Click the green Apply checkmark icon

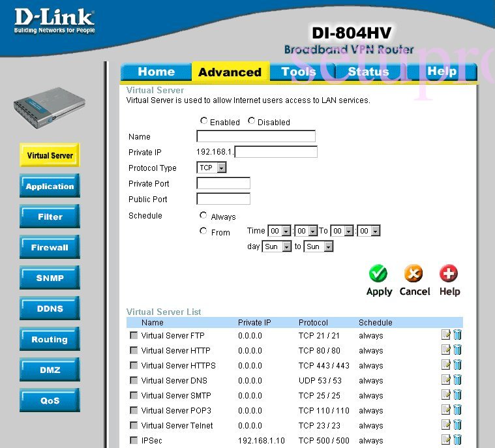pos(378,273)
